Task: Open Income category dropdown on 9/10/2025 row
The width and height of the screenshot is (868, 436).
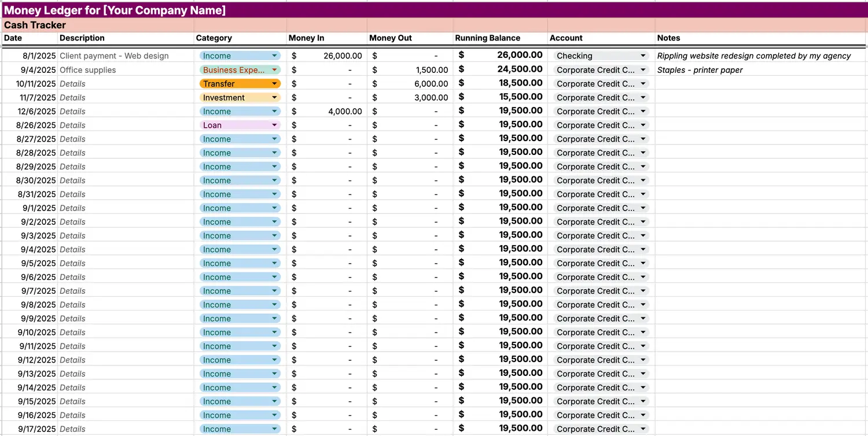Action: point(240,332)
